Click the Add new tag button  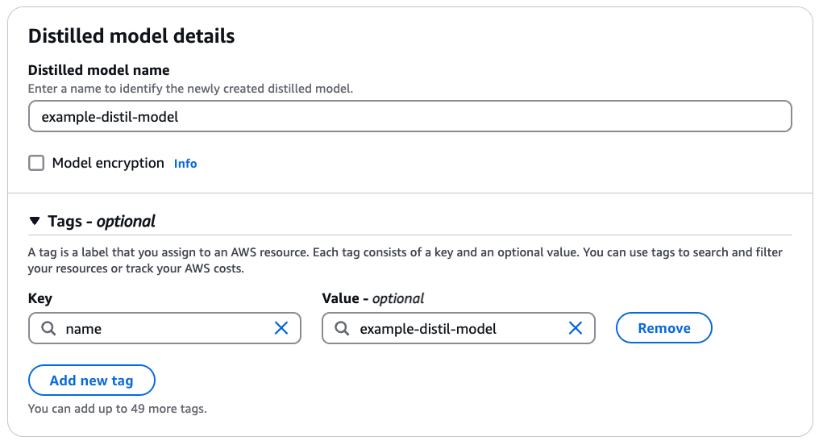[91, 381]
